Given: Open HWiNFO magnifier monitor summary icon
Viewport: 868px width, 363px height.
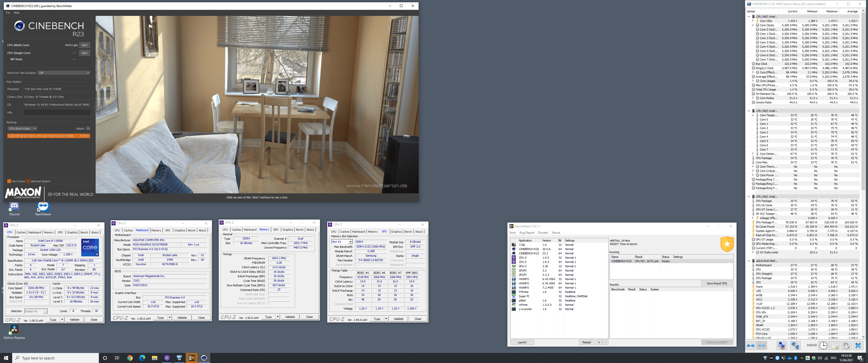Looking at the screenshot, I should [x=782, y=346].
